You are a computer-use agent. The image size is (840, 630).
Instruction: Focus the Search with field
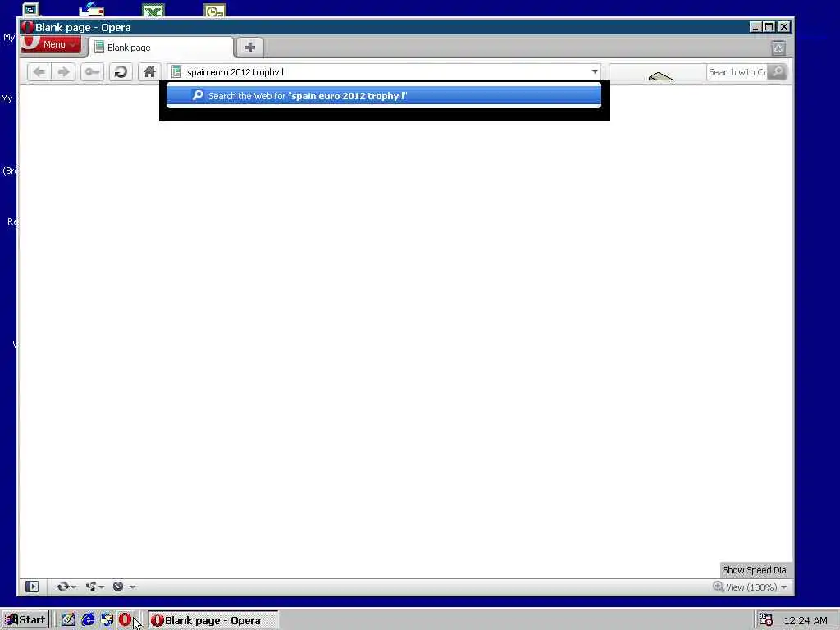pos(737,72)
